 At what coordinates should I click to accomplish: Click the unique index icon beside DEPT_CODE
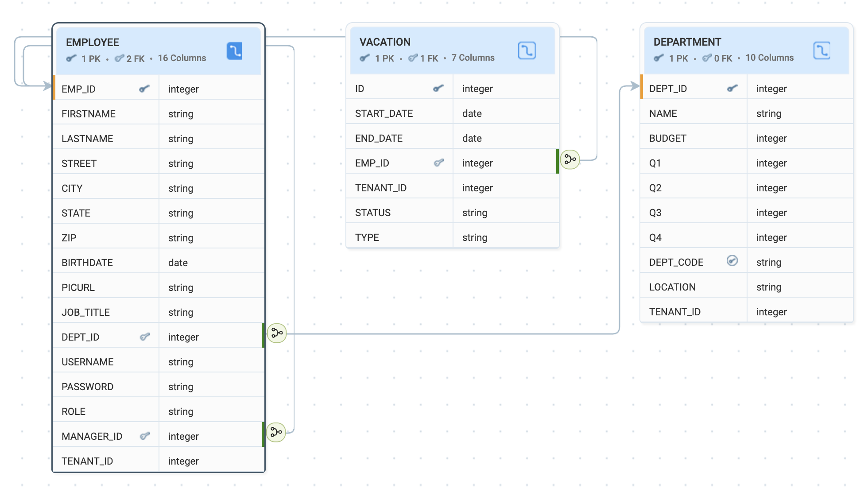tap(732, 261)
